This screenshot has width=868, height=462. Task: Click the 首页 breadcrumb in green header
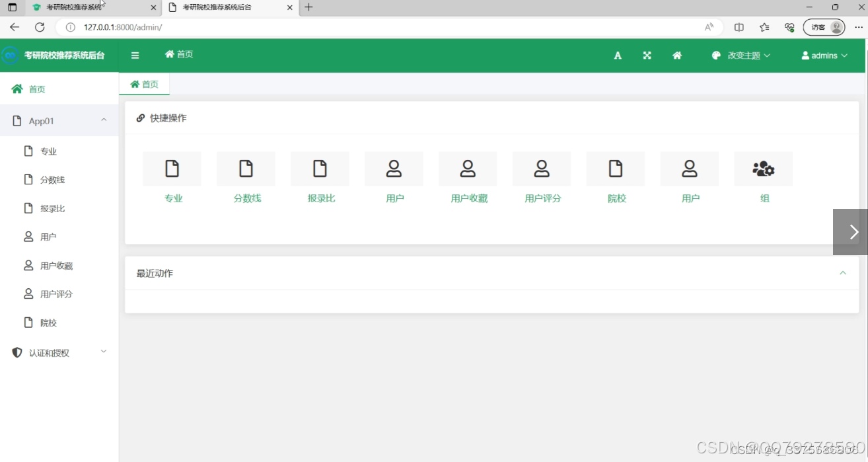pos(179,54)
